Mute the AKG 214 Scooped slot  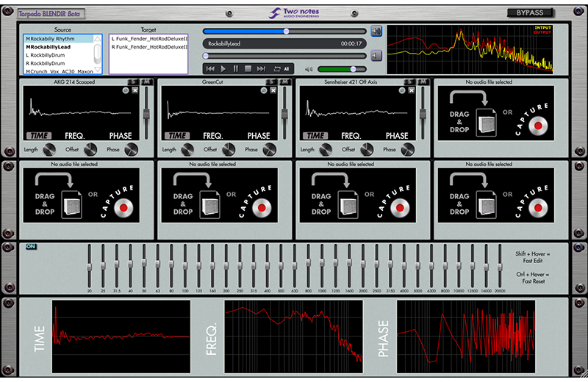point(146,82)
